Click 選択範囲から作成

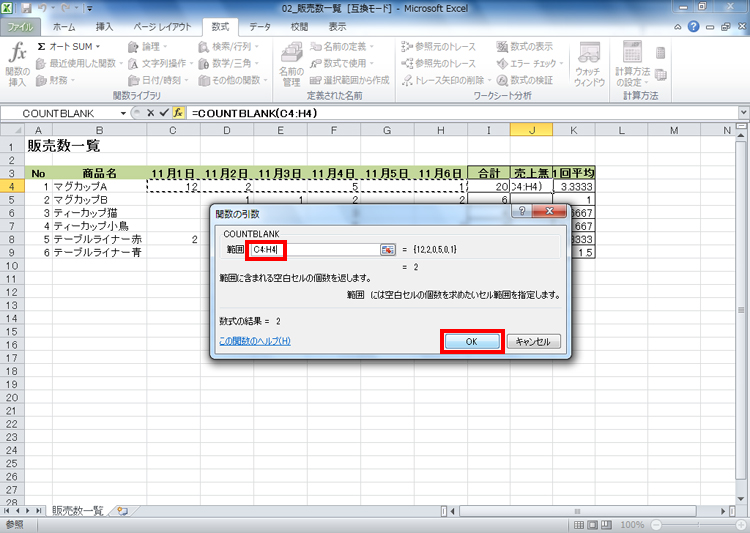pyautogui.click(x=350, y=80)
